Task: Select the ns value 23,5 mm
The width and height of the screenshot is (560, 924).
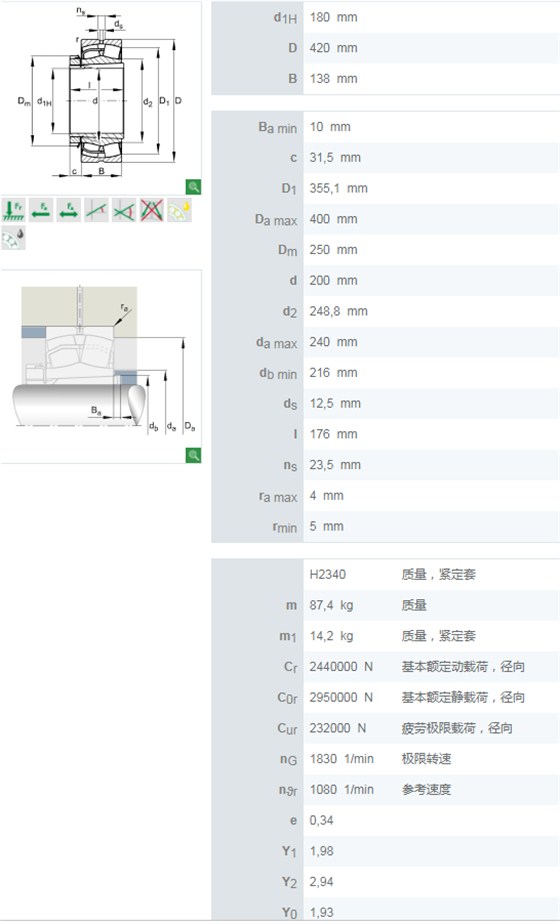Action: (335, 465)
